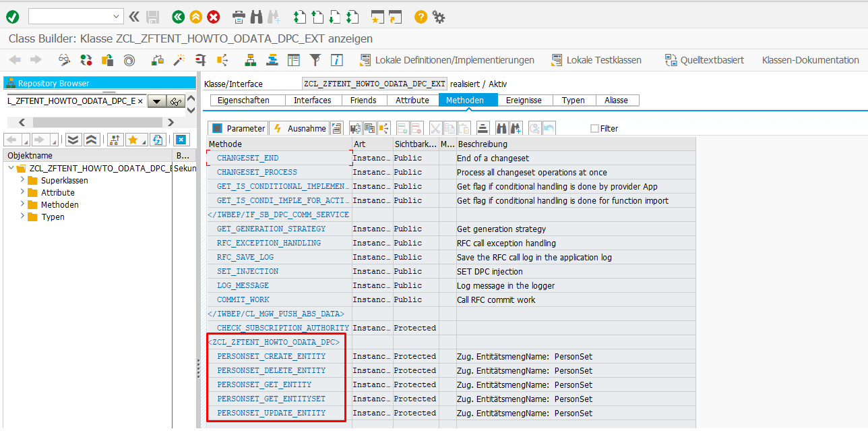Switch to the Aliasse tab
This screenshot has height=431, width=868.
[x=617, y=100]
